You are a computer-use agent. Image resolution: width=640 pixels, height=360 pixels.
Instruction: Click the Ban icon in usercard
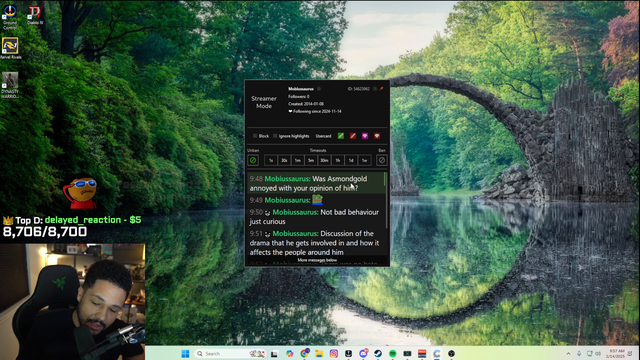tap(382, 160)
